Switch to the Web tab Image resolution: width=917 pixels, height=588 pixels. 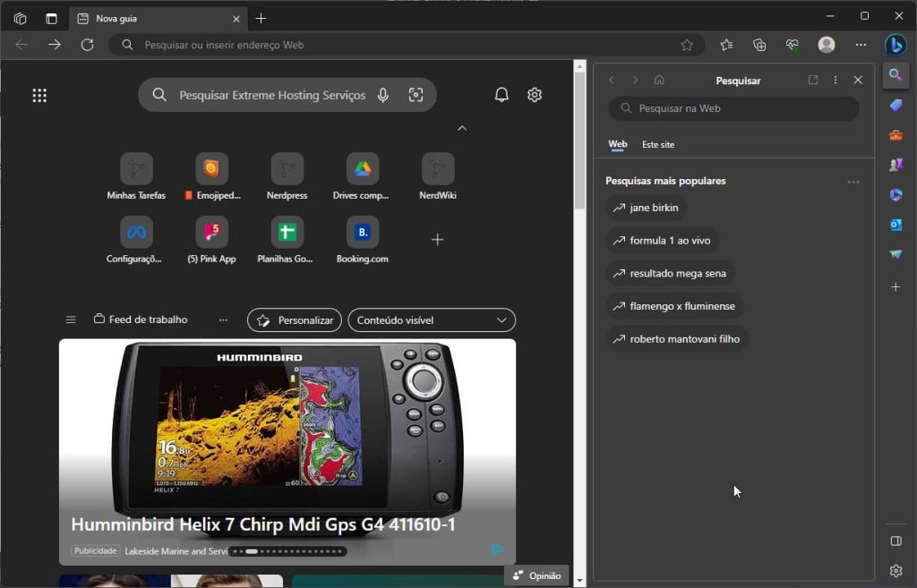pos(618,144)
